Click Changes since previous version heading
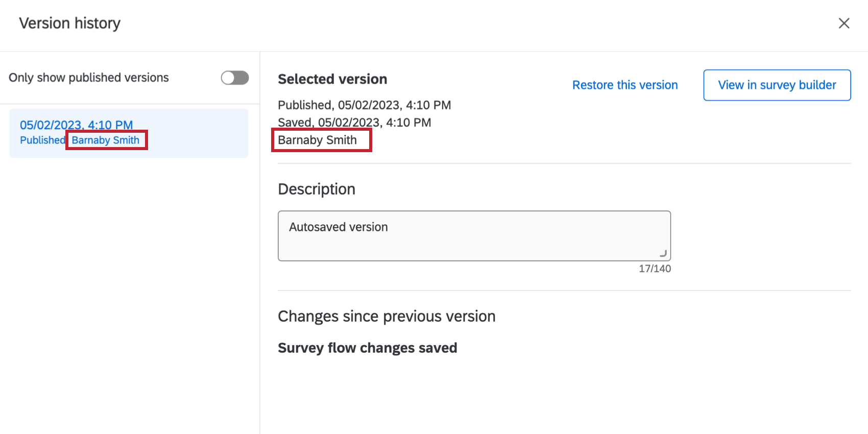Image resolution: width=868 pixels, height=434 pixels. [x=387, y=317]
